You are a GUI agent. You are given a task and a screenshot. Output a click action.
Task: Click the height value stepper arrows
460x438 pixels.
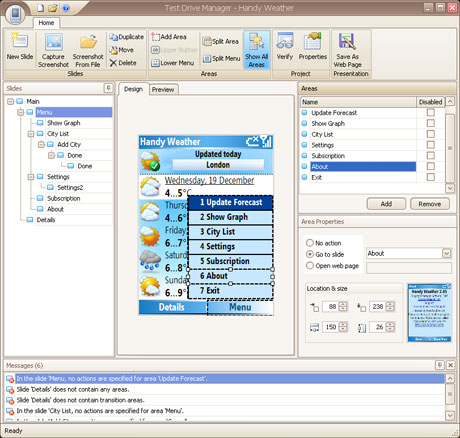[x=390, y=327]
